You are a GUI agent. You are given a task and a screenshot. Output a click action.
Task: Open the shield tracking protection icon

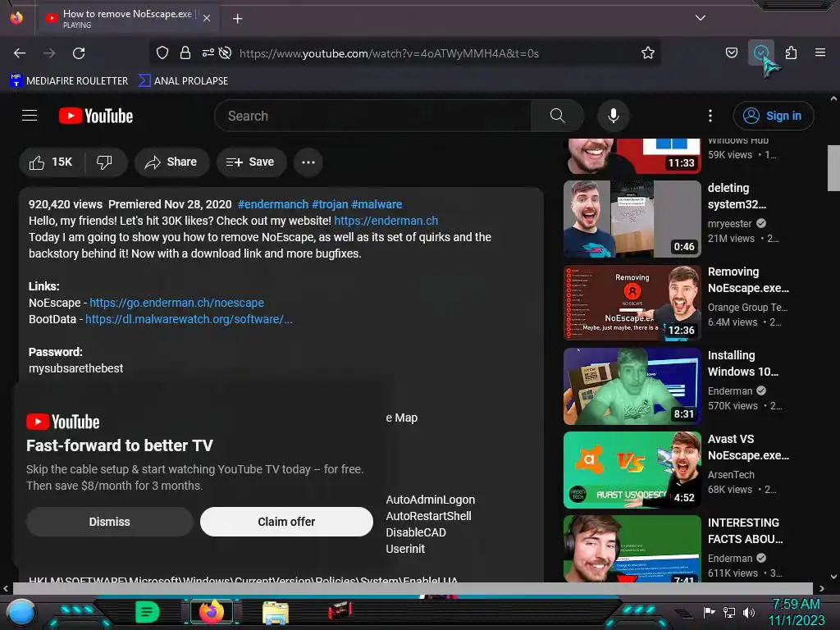point(162,52)
